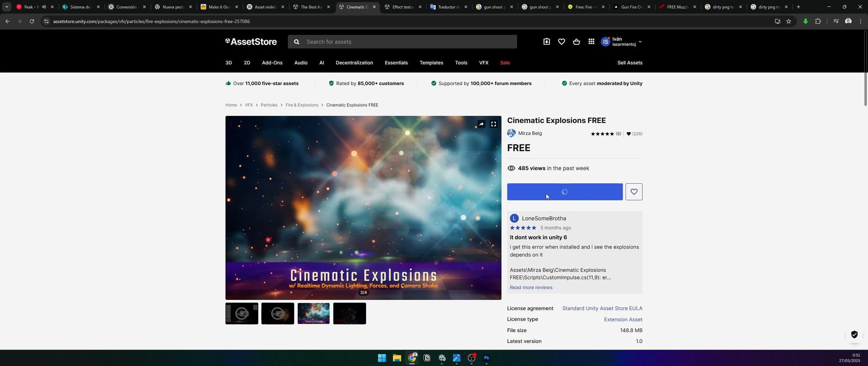Screen dimensions: 868x366
Task: Go back with browser back arrow
Action: click(x=8, y=21)
